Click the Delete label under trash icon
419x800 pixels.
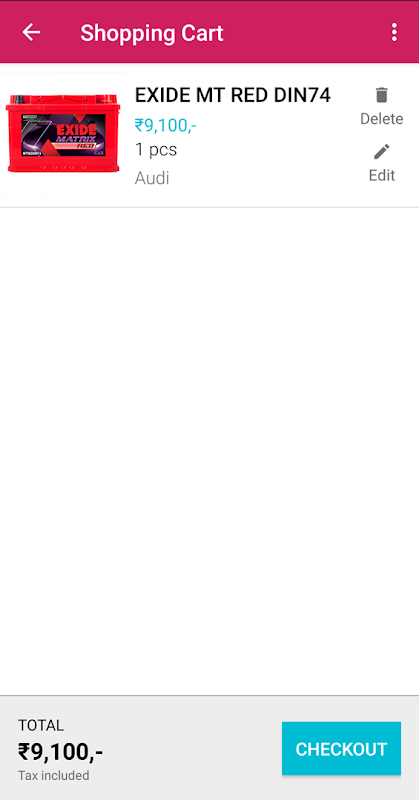(382, 119)
